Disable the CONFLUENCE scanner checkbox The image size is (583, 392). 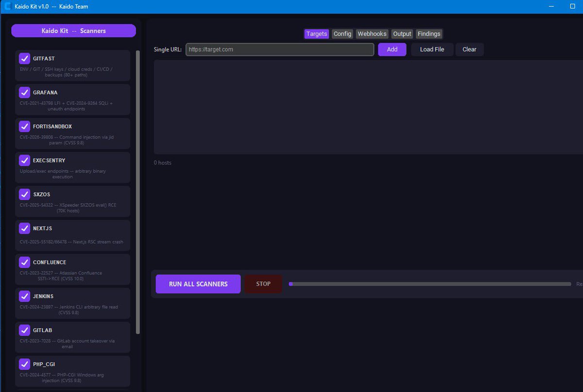(24, 262)
